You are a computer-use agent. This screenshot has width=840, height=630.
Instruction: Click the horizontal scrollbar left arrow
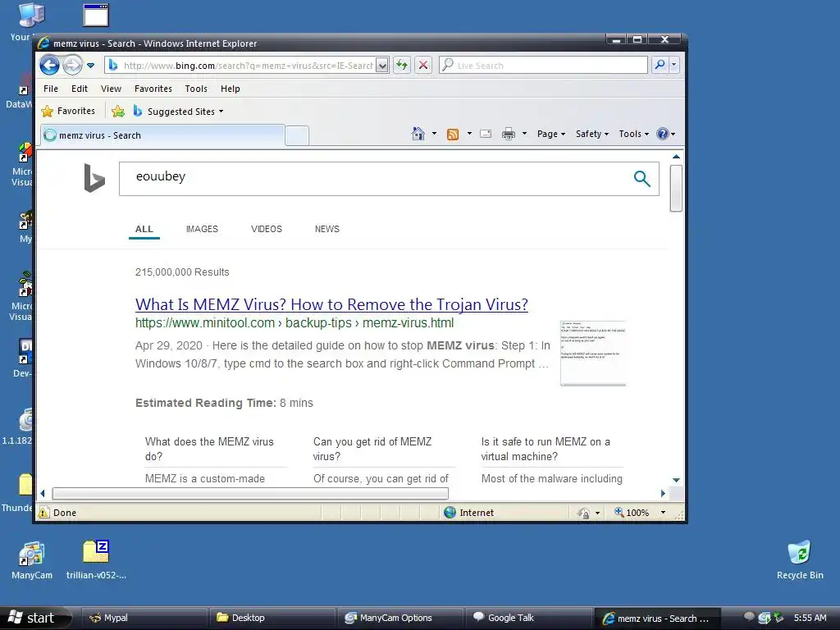click(43, 493)
